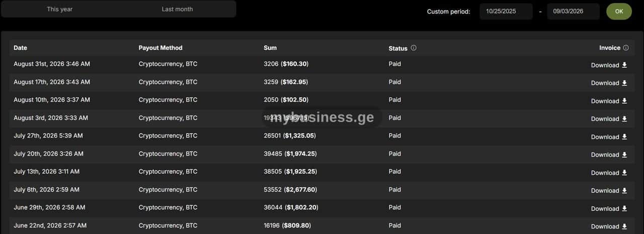Download invoice for August 31st, 2026 payout
This screenshot has width=644, height=234.
tap(609, 65)
